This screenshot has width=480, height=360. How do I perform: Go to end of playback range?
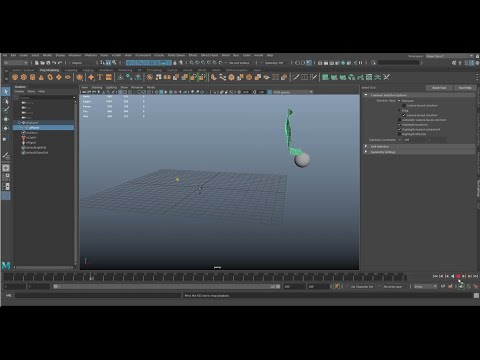point(476,276)
